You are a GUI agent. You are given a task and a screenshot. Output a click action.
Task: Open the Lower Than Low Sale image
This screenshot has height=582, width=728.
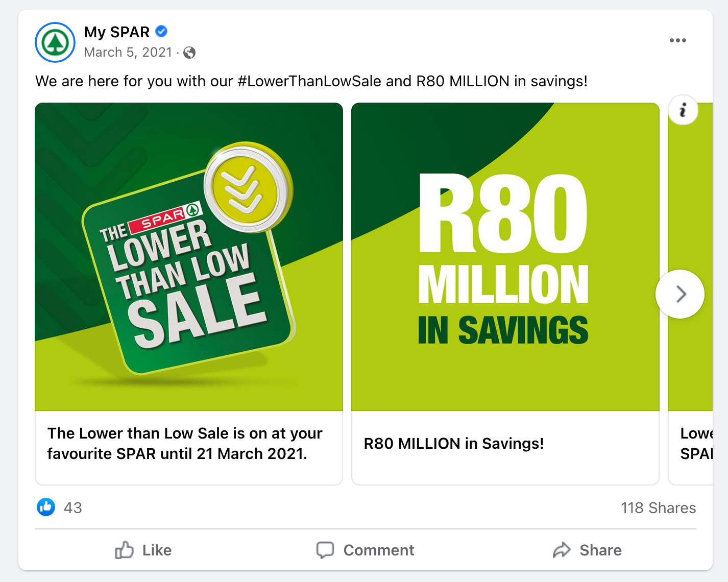pos(189,257)
